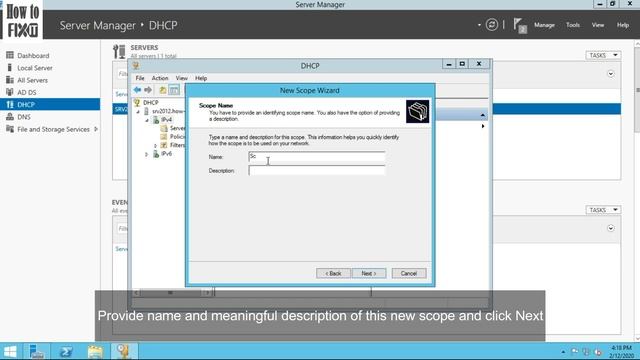640x360 pixels.
Task: Select the IPv4 node
Action: click(166, 120)
